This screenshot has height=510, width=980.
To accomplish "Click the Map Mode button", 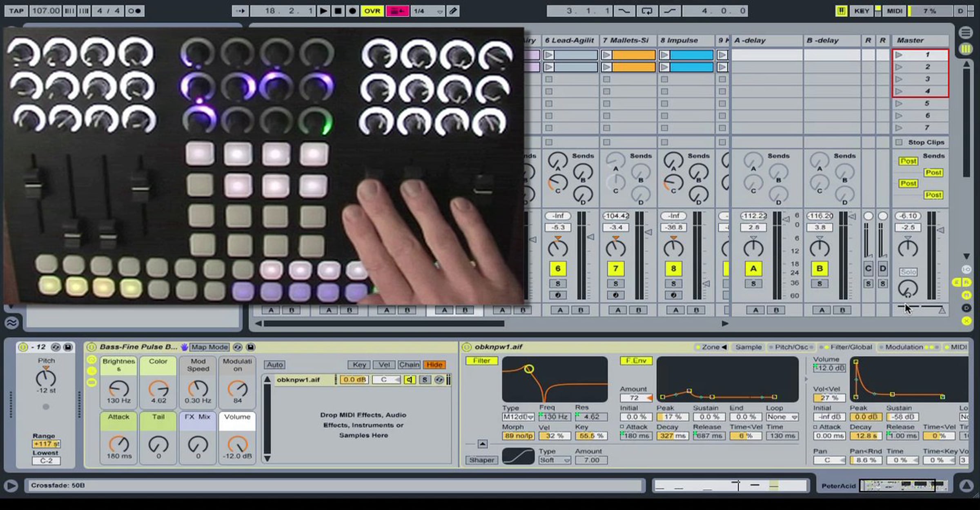I will [209, 347].
